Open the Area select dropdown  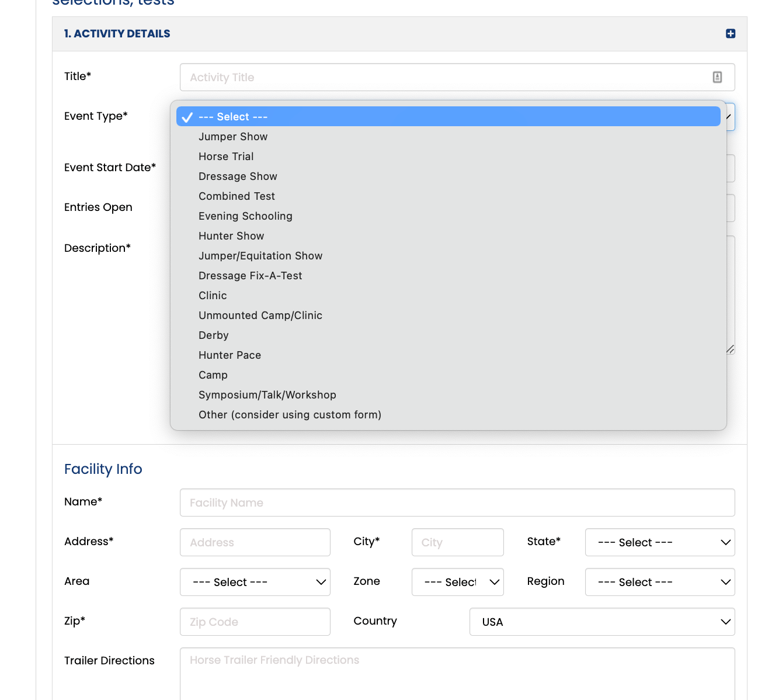255,582
